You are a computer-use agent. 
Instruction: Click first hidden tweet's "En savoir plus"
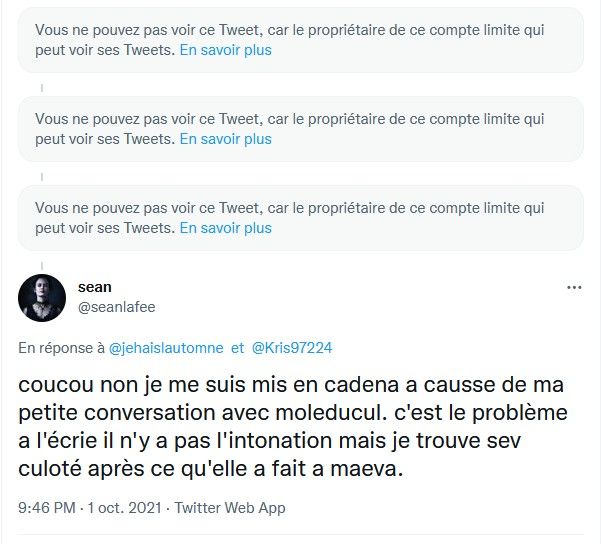[225, 50]
